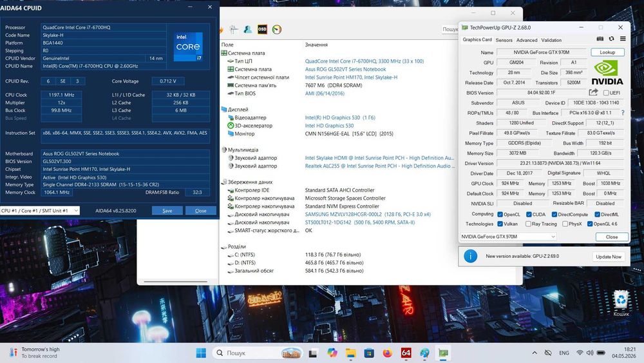Screen dimensions: 644x363
Task: Click the Close button at GPU-Z bottom
Action: [x=612, y=237]
